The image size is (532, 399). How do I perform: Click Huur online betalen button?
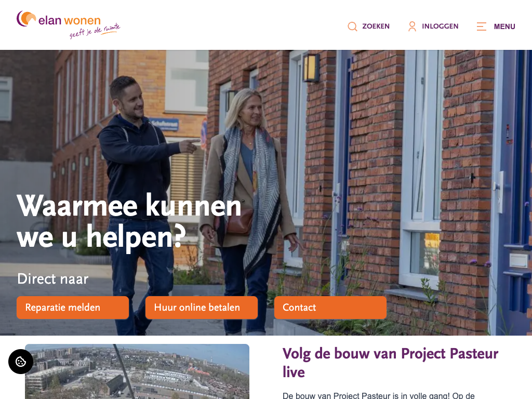(x=202, y=308)
